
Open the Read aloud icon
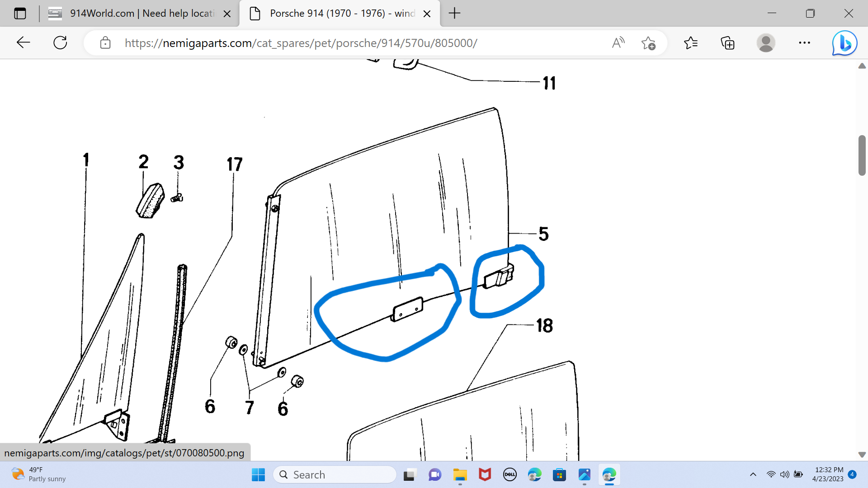point(618,43)
